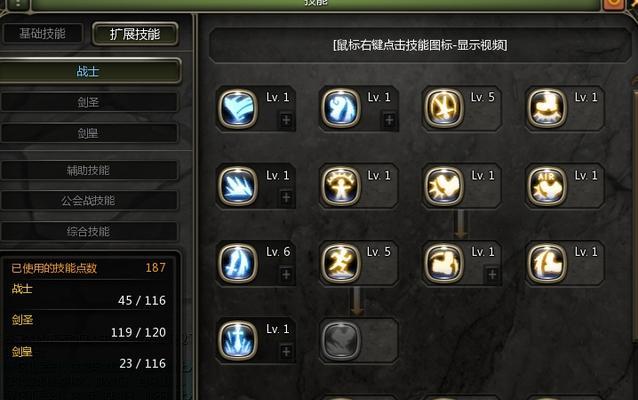This screenshot has height=400, width=638.
Task: Open the 辅助技能 category
Action: click(x=89, y=170)
